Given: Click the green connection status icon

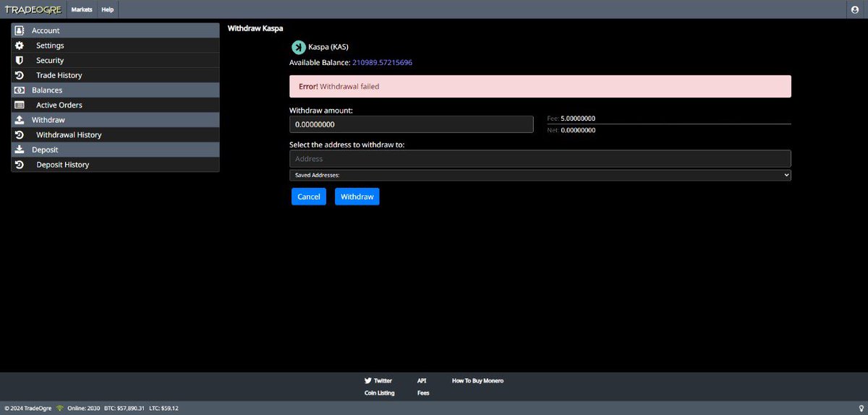Looking at the screenshot, I should pos(60,408).
